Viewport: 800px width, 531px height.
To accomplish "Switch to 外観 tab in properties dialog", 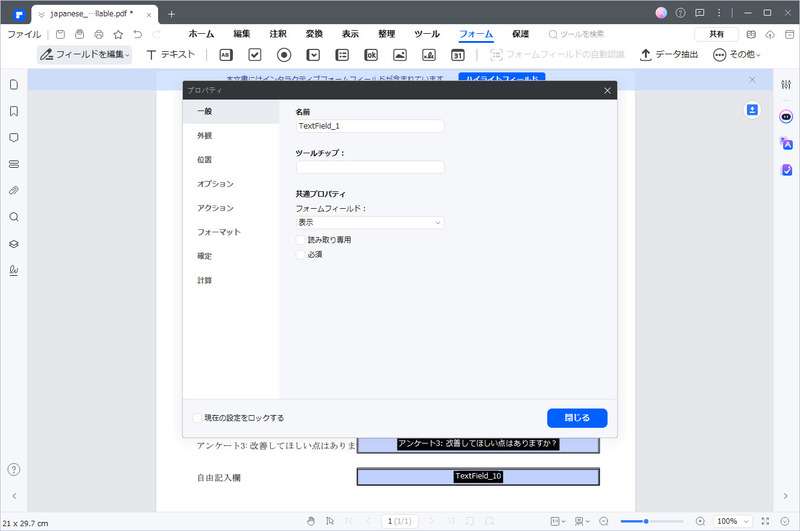I will pyautogui.click(x=231, y=136).
